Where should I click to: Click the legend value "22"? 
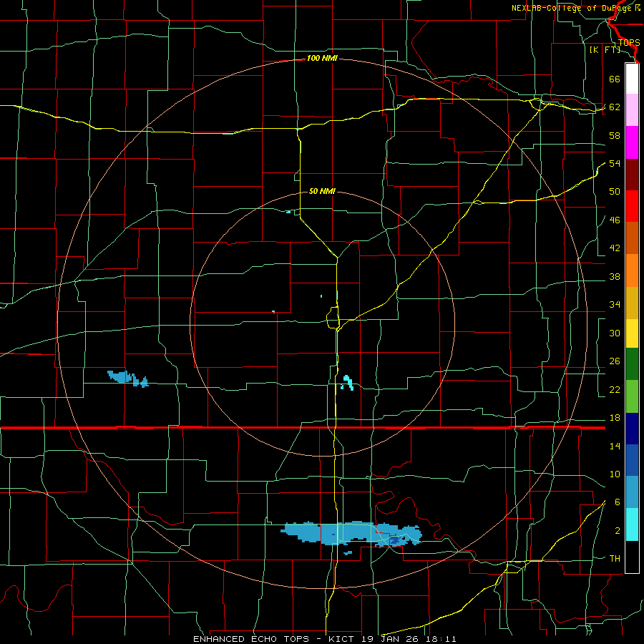tap(615, 389)
